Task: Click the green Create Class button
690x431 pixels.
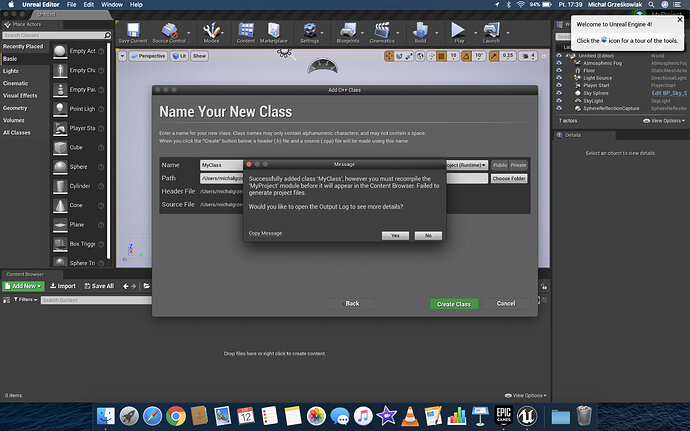Action: (454, 304)
